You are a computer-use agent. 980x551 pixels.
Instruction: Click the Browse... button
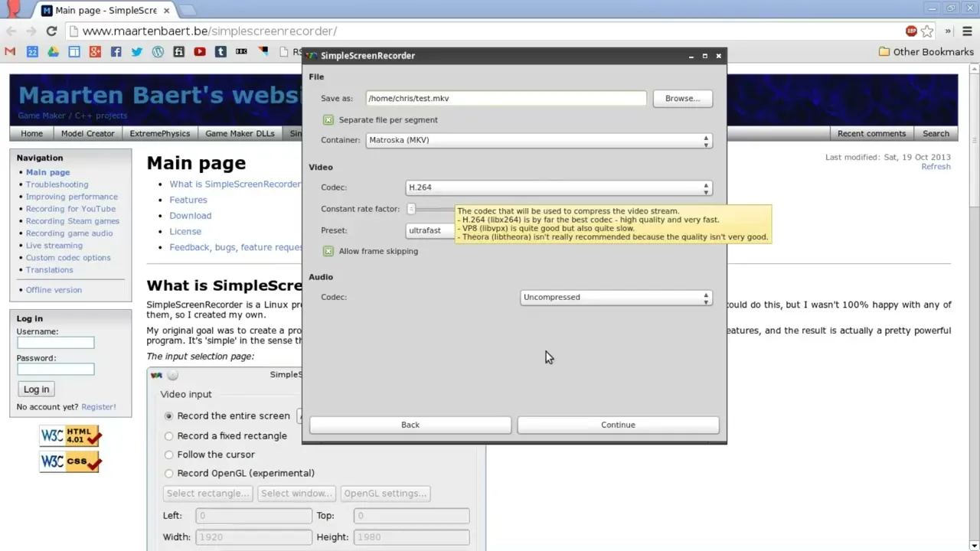682,99
